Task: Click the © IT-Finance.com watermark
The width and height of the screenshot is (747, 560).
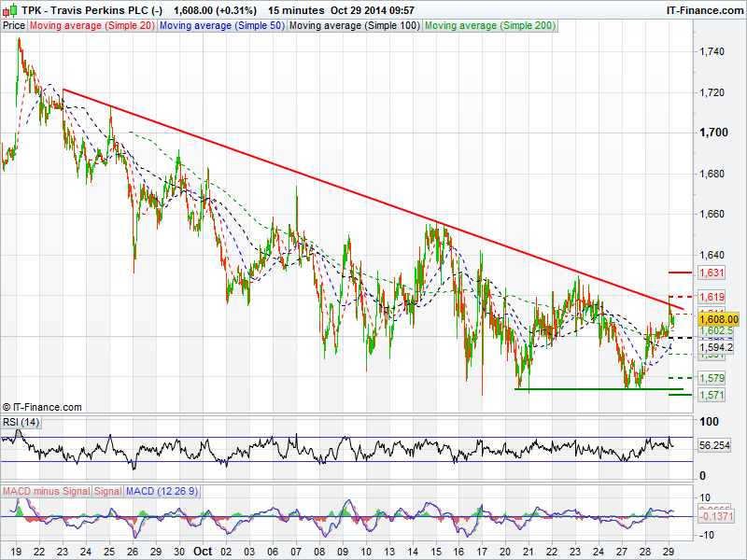Action: click(x=42, y=407)
